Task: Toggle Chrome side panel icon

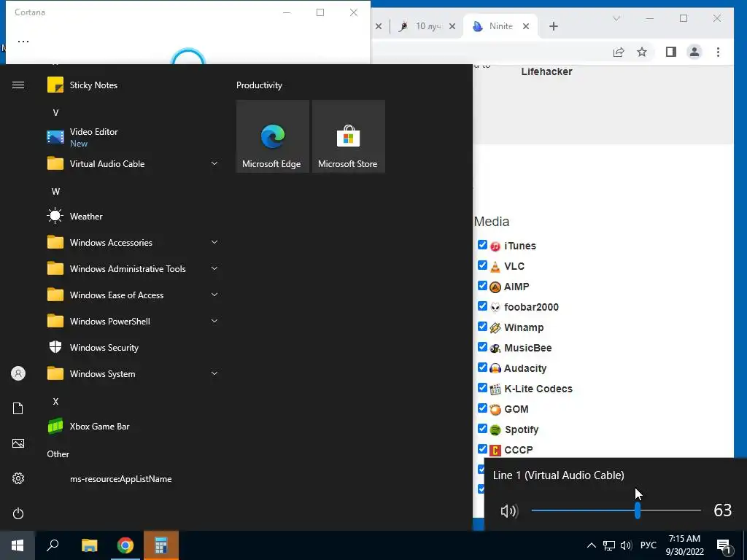Action: [x=671, y=52]
